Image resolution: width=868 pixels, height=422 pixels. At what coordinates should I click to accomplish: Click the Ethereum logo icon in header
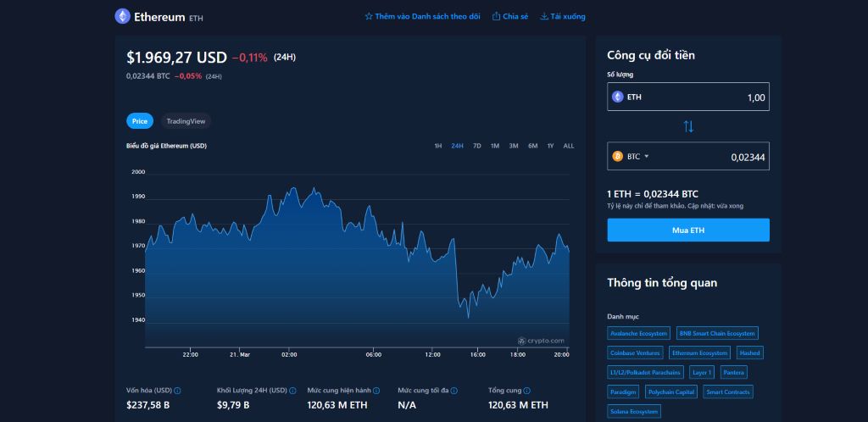pyautogui.click(x=122, y=17)
